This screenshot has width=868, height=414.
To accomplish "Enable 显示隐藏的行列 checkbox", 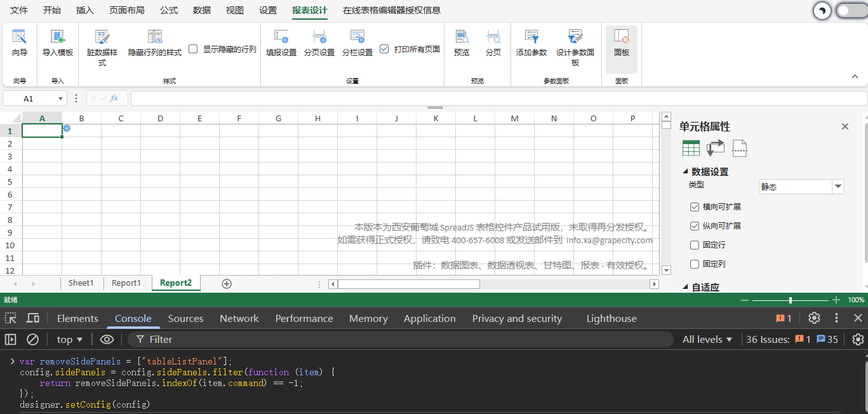I will [194, 49].
